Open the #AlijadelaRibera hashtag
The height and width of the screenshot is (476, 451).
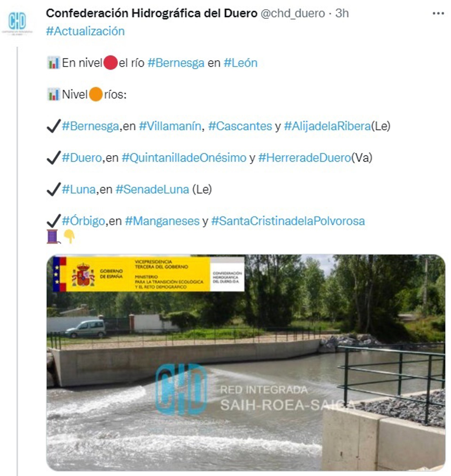[x=327, y=126]
